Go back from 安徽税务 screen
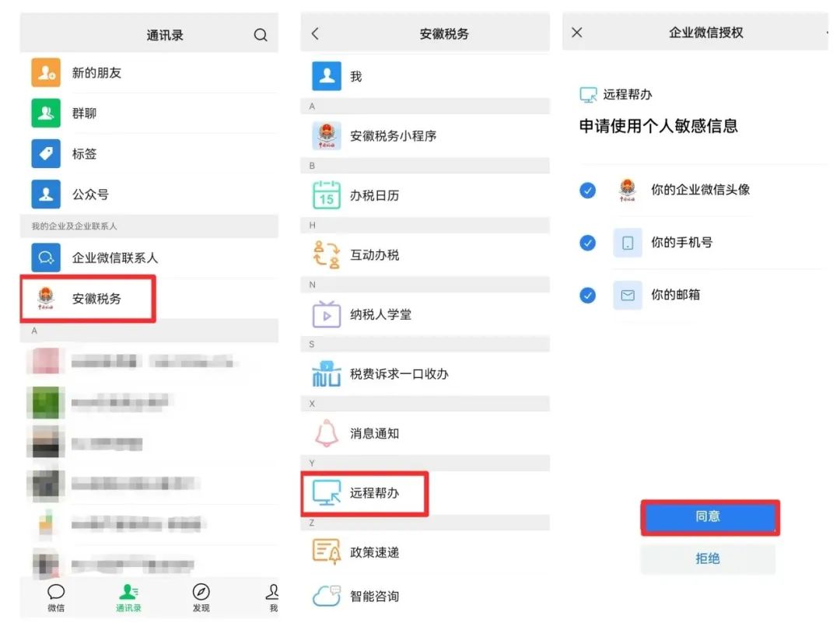840x630 pixels. pos(315,33)
